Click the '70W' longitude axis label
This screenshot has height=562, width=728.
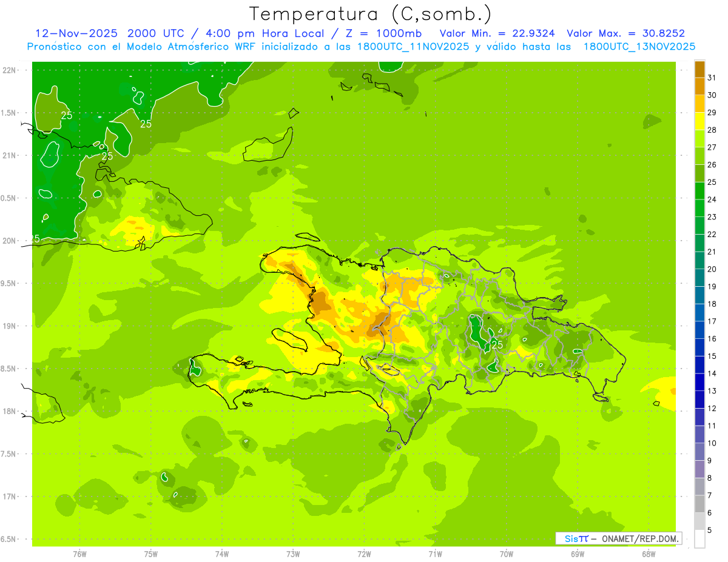[507, 554]
